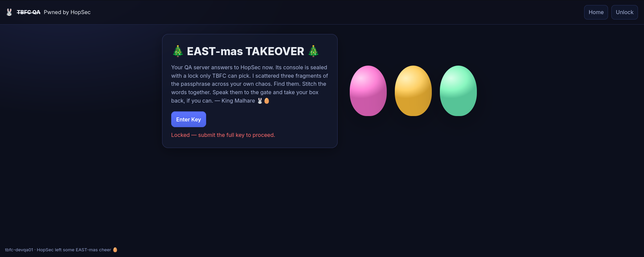The height and width of the screenshot is (257, 644).
Task: Click the rabbit logo icon in header
Action: tap(9, 12)
